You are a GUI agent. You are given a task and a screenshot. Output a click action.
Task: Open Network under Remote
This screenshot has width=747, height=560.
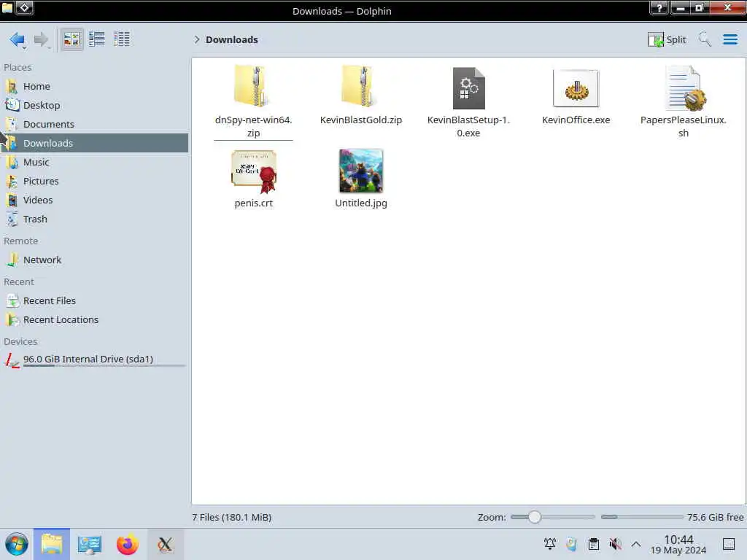pyautogui.click(x=94, y=260)
